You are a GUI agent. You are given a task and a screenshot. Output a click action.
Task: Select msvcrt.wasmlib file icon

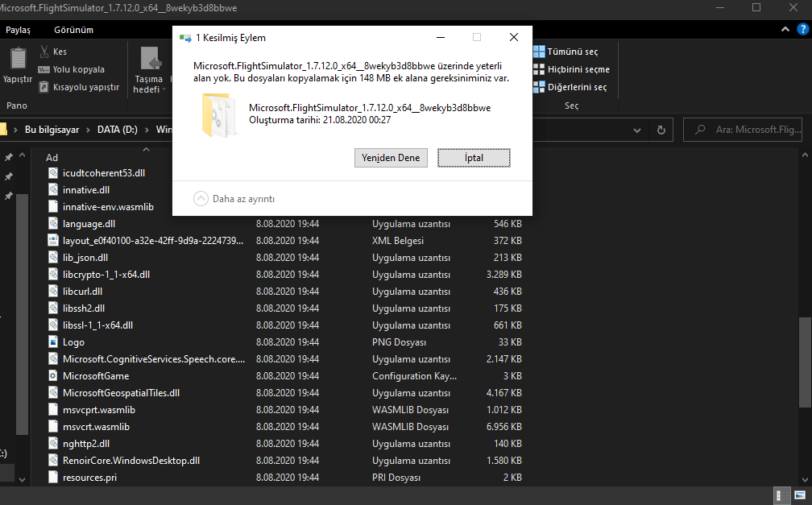(53, 427)
